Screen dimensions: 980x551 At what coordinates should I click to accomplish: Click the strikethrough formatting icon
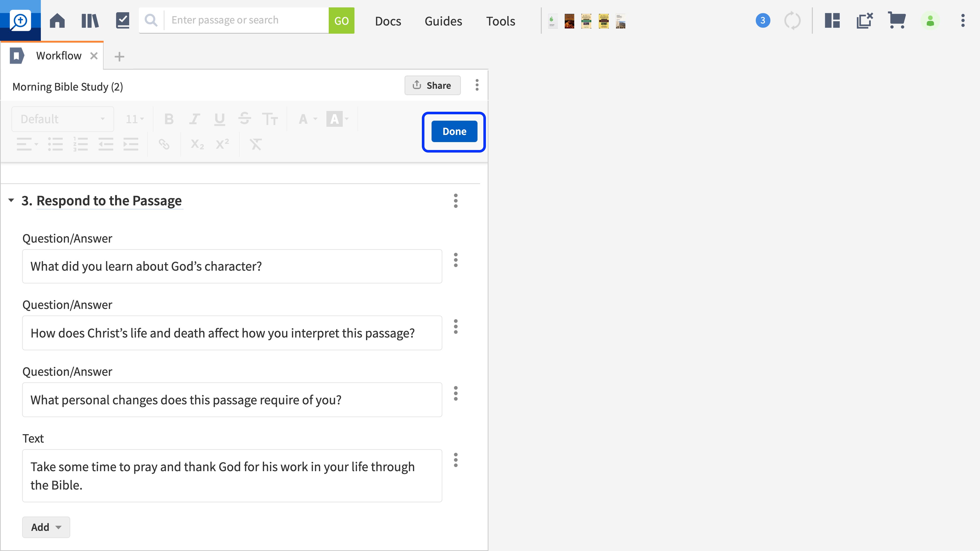(245, 119)
